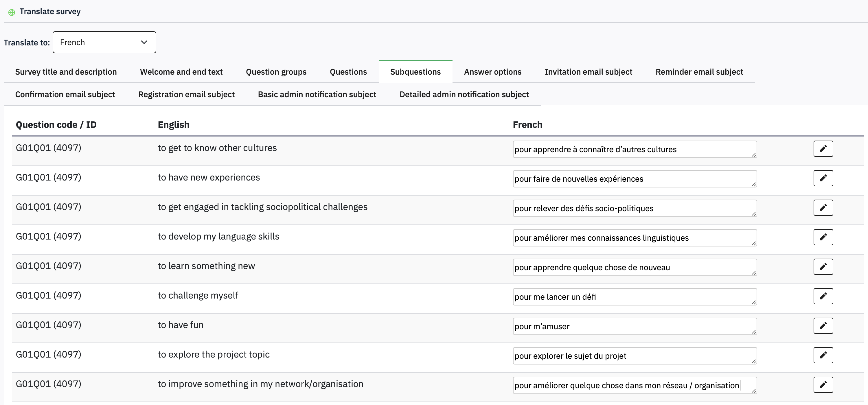The width and height of the screenshot is (868, 405).
Task: Switch to the Answer options tab
Action: (492, 72)
